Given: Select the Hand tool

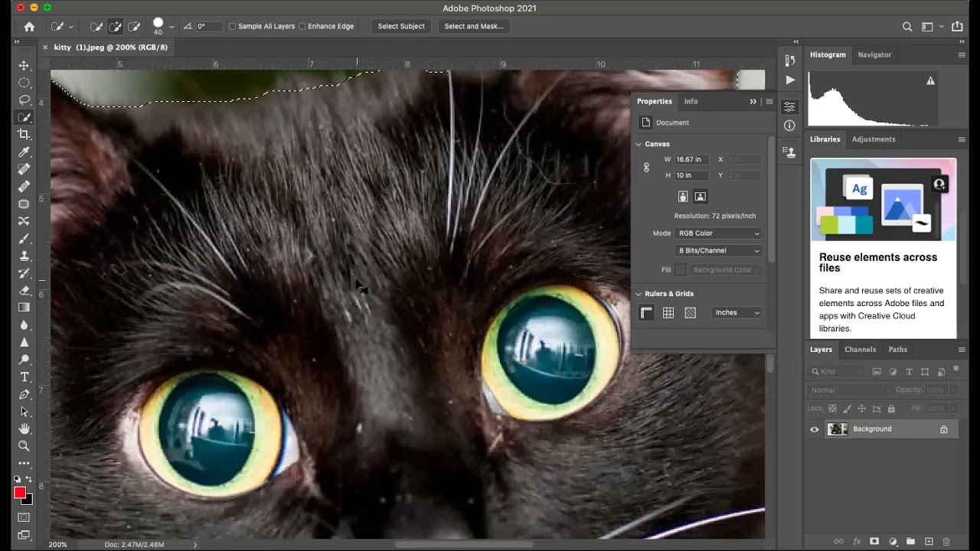Looking at the screenshot, I should (24, 429).
